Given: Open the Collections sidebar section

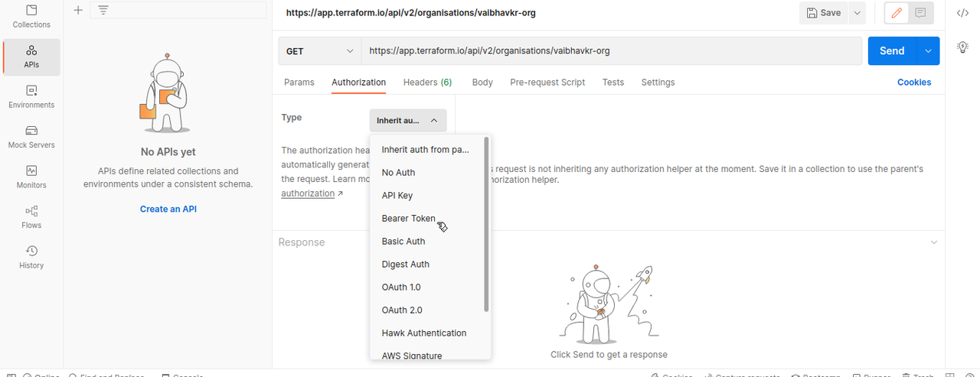Looking at the screenshot, I should tap(31, 17).
